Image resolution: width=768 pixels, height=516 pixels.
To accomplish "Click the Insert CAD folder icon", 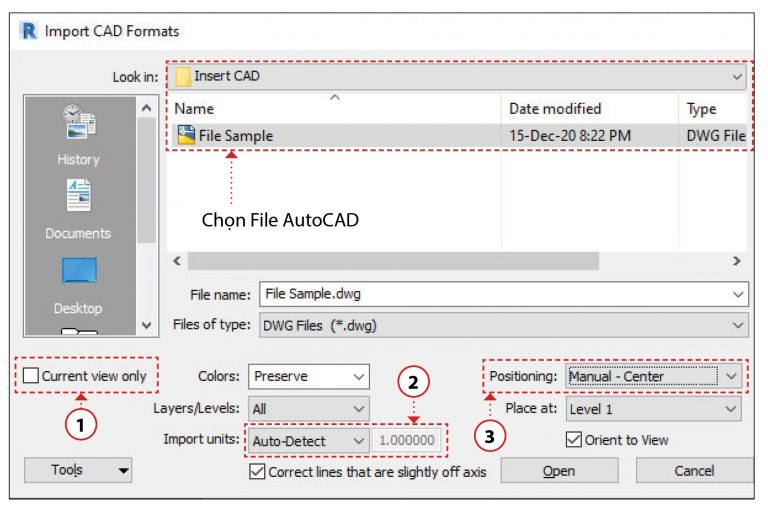I will tap(182, 76).
